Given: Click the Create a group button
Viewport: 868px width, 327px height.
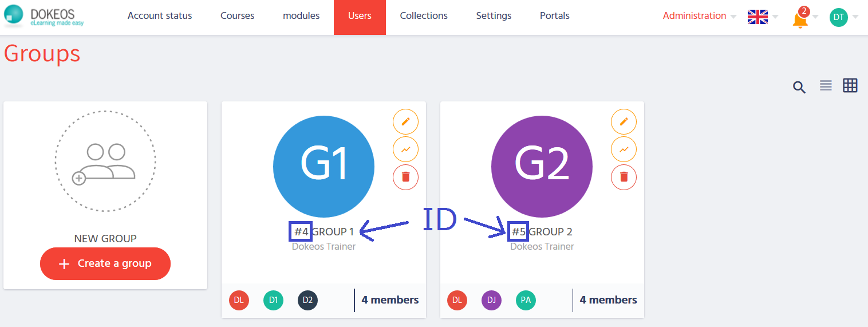Looking at the screenshot, I should click(x=105, y=263).
